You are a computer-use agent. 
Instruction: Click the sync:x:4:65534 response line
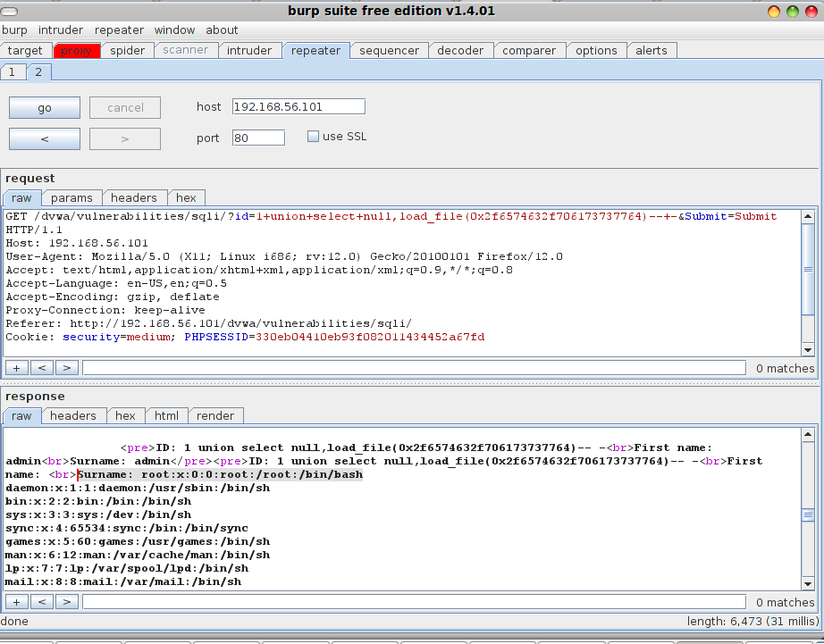tap(127, 528)
